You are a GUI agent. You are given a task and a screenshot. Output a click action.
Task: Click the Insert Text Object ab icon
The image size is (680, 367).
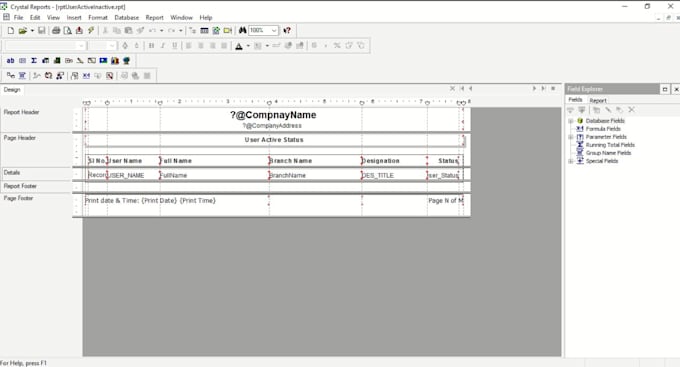10,61
